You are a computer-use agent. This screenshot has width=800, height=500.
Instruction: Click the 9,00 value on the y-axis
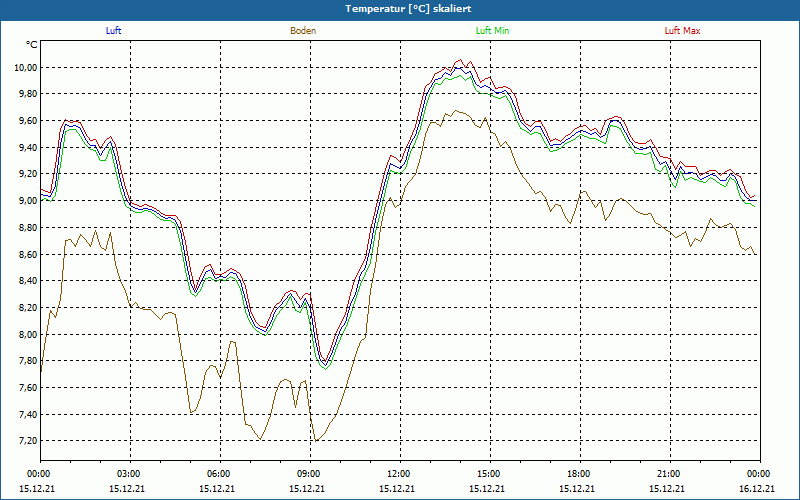pyautogui.click(x=28, y=201)
